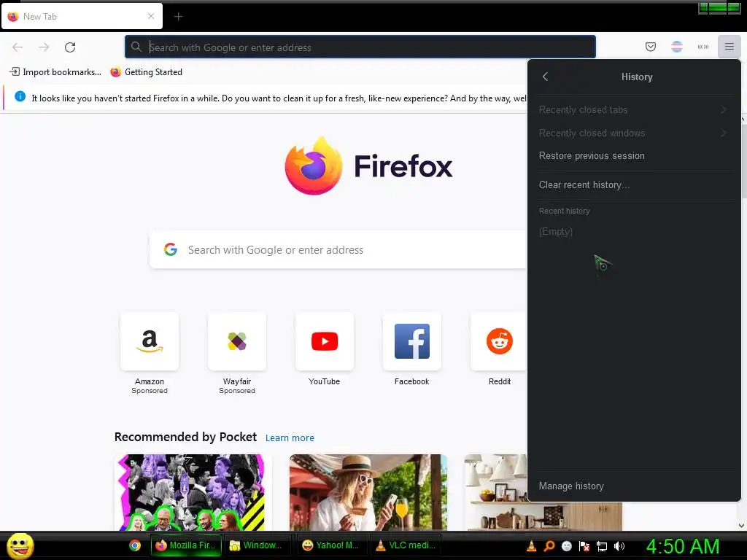This screenshot has width=747, height=560.
Task: Click the page vertical scrollbar thumb
Action: 743,160
